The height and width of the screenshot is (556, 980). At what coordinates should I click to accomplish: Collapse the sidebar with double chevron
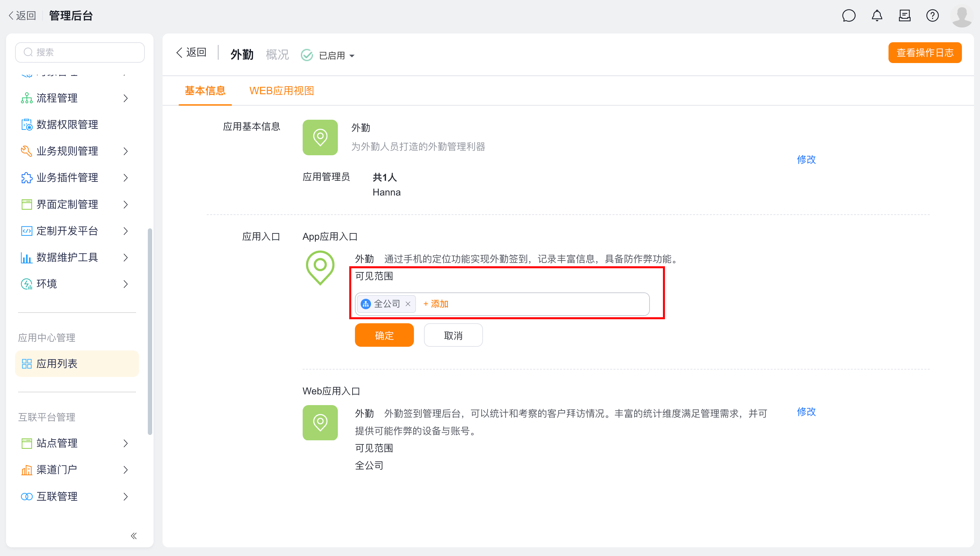point(134,536)
